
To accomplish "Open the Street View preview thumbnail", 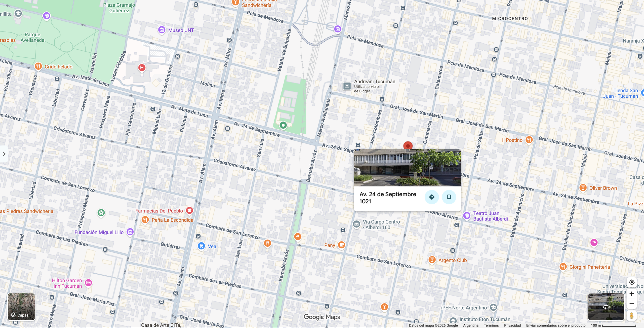I will (606, 307).
